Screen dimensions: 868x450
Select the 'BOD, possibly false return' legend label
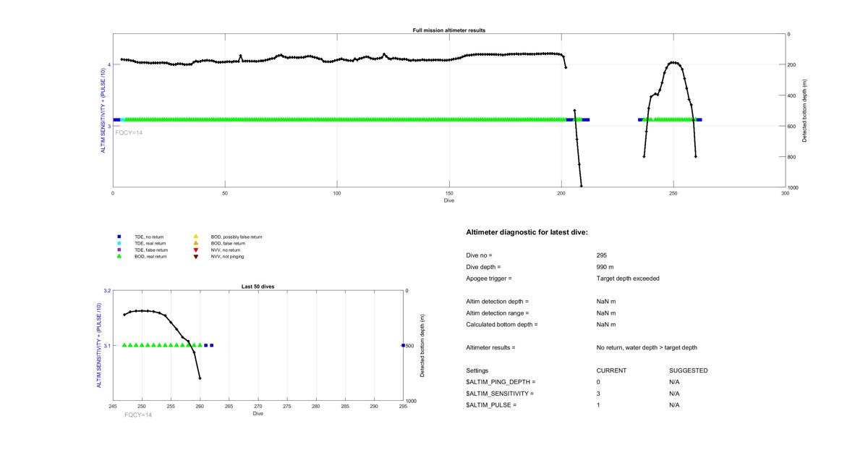point(237,237)
